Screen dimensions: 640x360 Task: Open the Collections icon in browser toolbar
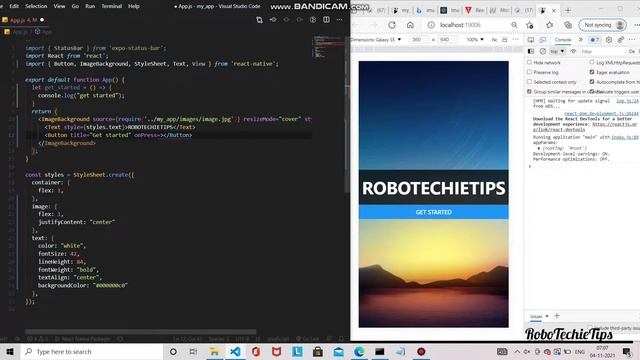point(568,25)
